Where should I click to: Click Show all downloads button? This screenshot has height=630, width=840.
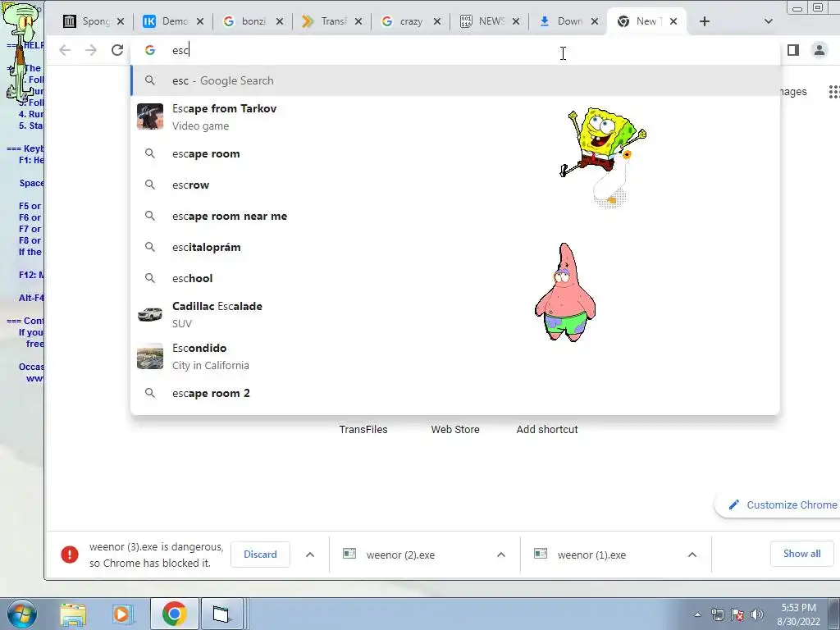[802, 554]
